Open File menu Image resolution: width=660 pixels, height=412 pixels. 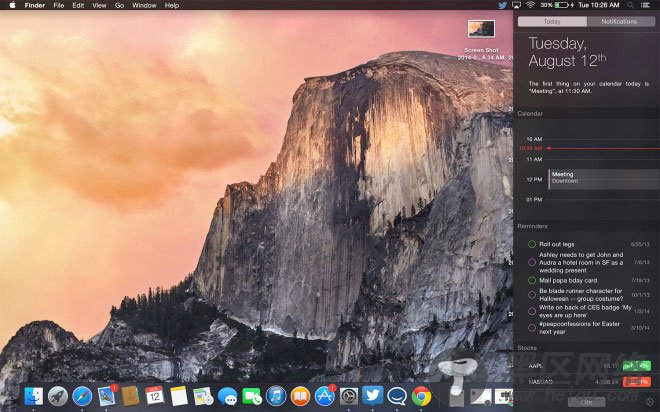[59, 5]
